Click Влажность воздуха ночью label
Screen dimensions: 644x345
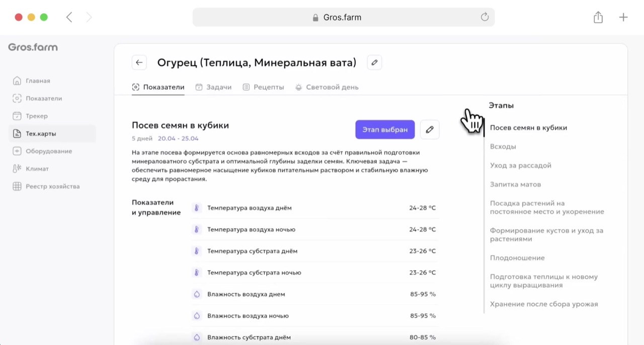248,316
